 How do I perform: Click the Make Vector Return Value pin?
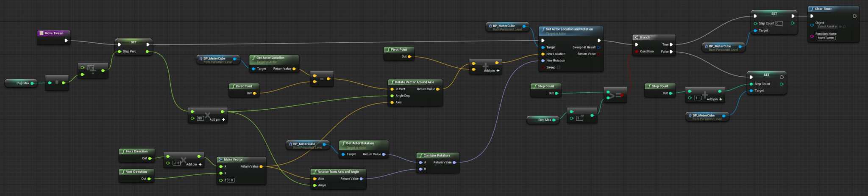pos(261,166)
